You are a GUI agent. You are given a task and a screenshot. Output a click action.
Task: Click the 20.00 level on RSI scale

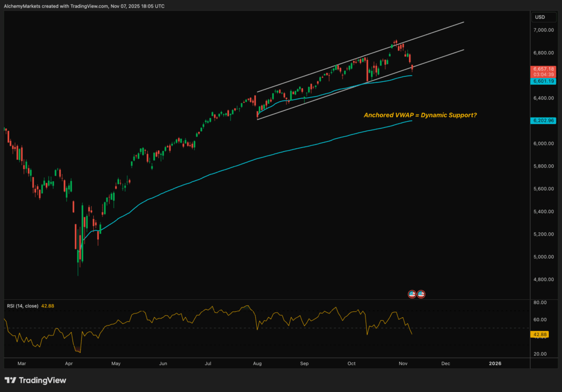pyautogui.click(x=541, y=354)
